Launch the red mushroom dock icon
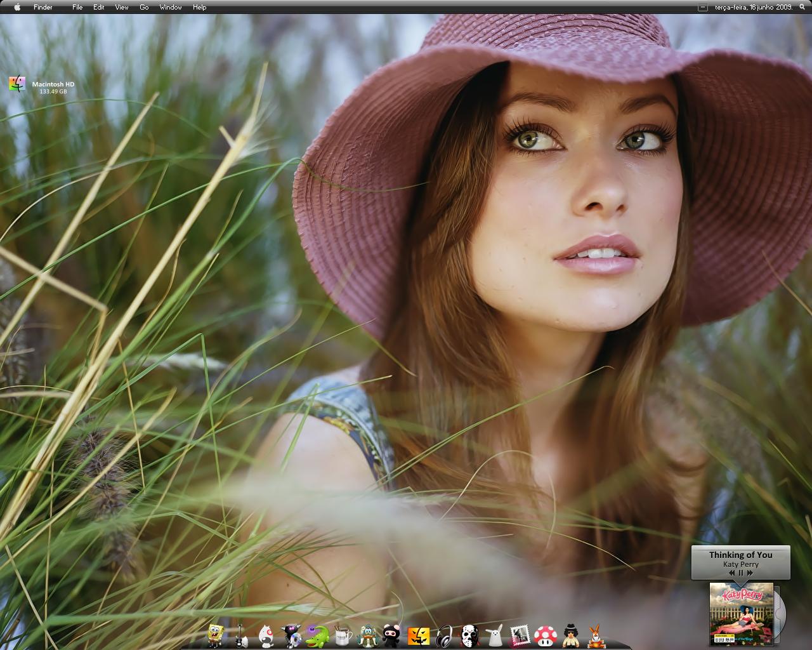 pyautogui.click(x=546, y=635)
